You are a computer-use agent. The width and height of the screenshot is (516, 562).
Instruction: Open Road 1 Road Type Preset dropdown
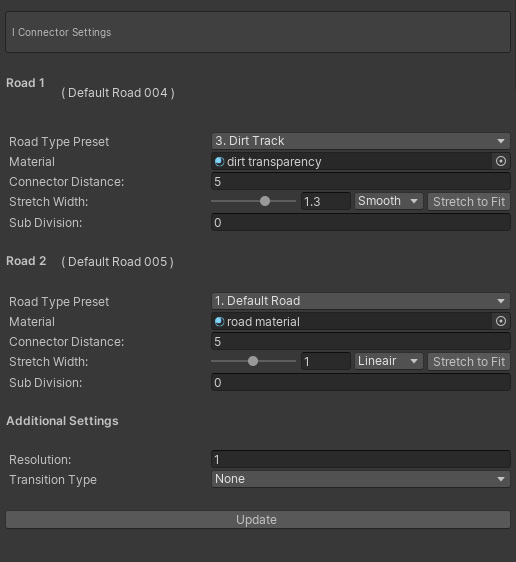point(360,141)
